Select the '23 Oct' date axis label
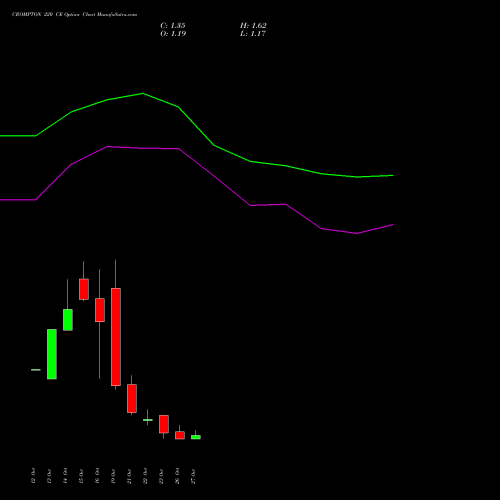Screen dimensions: 500x500 click(161, 476)
